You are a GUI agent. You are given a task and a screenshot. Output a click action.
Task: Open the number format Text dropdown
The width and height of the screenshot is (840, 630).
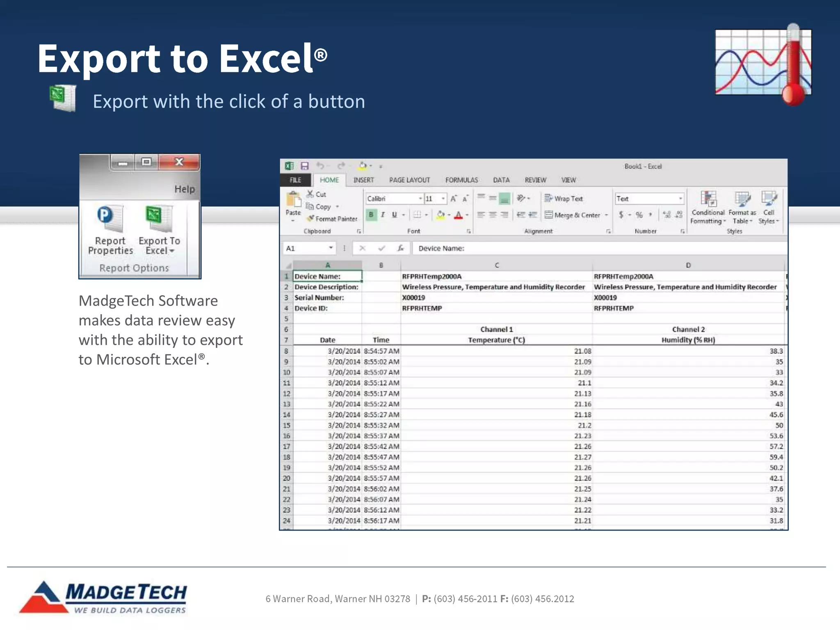click(680, 199)
